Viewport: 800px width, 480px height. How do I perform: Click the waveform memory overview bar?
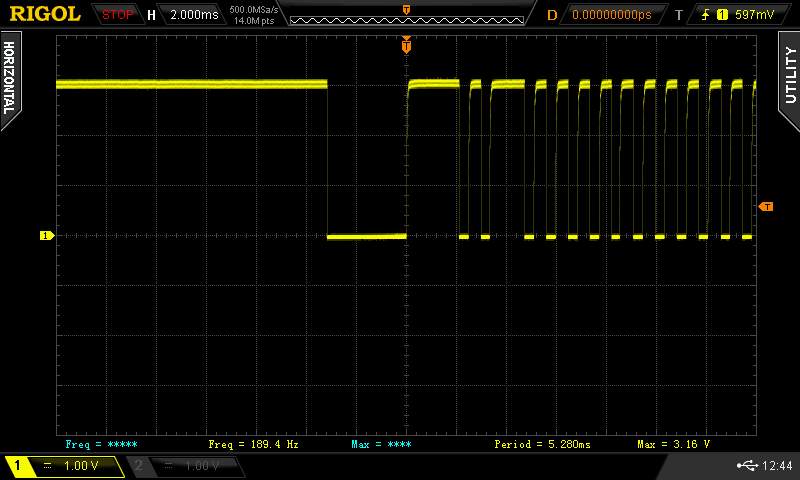[x=405, y=15]
